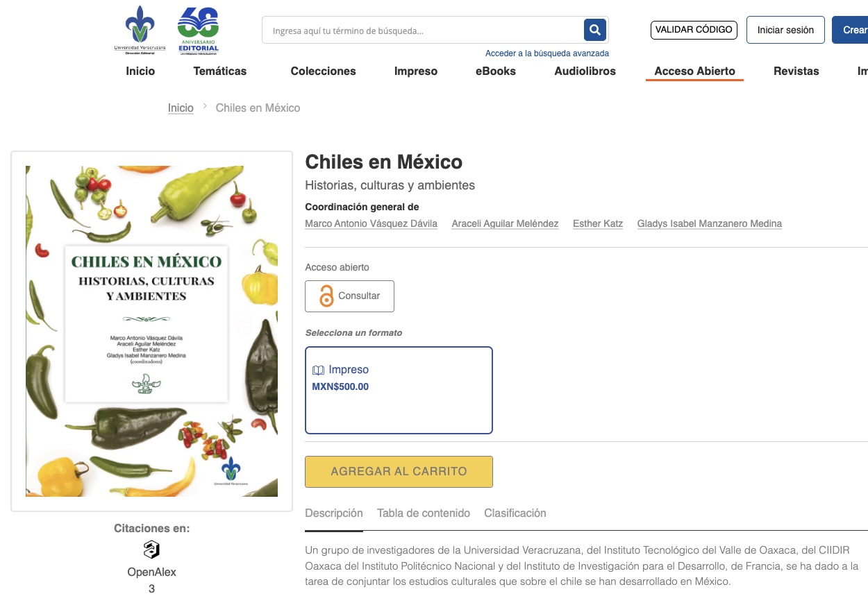Click the Validar código button
868x596 pixels.
coord(694,30)
